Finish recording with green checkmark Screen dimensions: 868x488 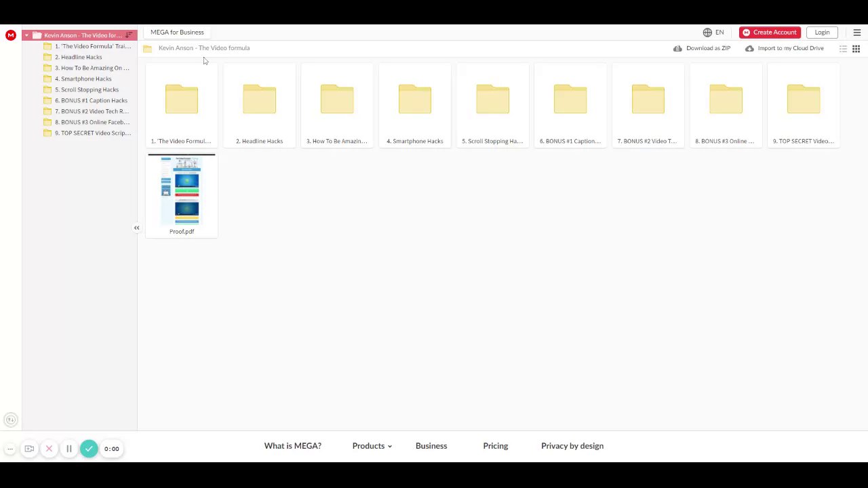coord(89,449)
